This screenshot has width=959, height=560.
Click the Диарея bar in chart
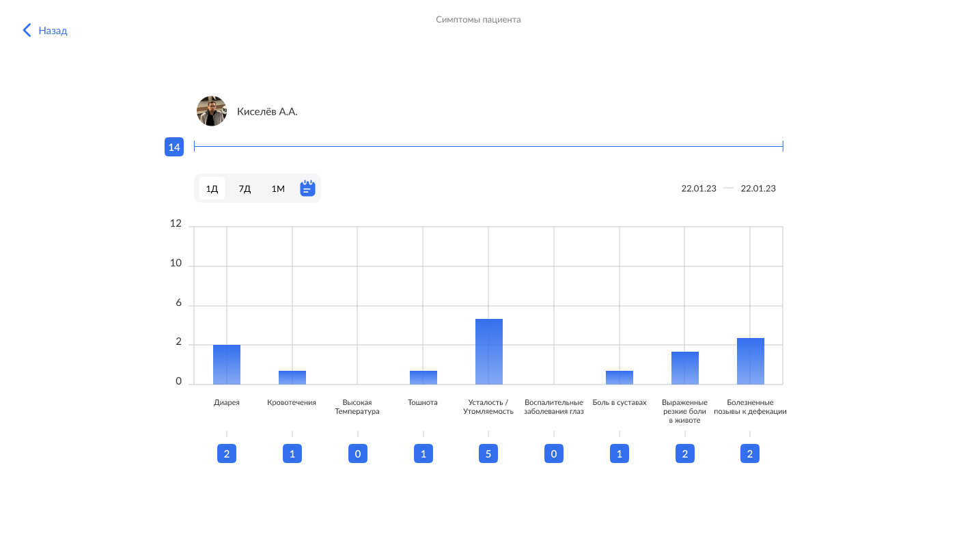227,365
